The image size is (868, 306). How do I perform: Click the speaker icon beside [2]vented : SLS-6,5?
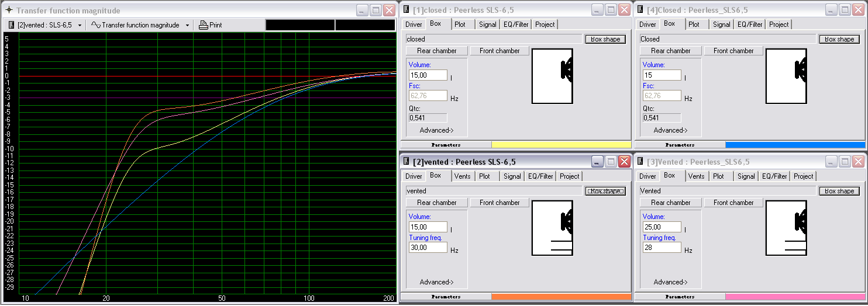pos(12,25)
